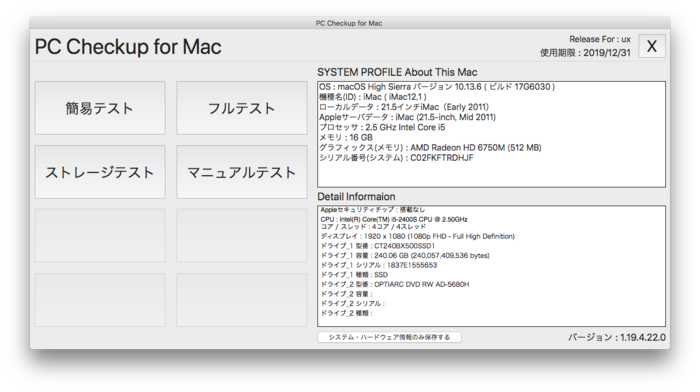The image size is (700, 392).
Task: Click the ドライブ_1 容量 240.06 GB line
Action: click(405, 255)
